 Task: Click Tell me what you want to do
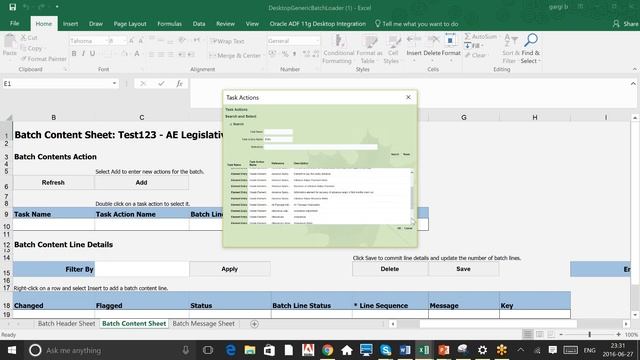click(416, 24)
